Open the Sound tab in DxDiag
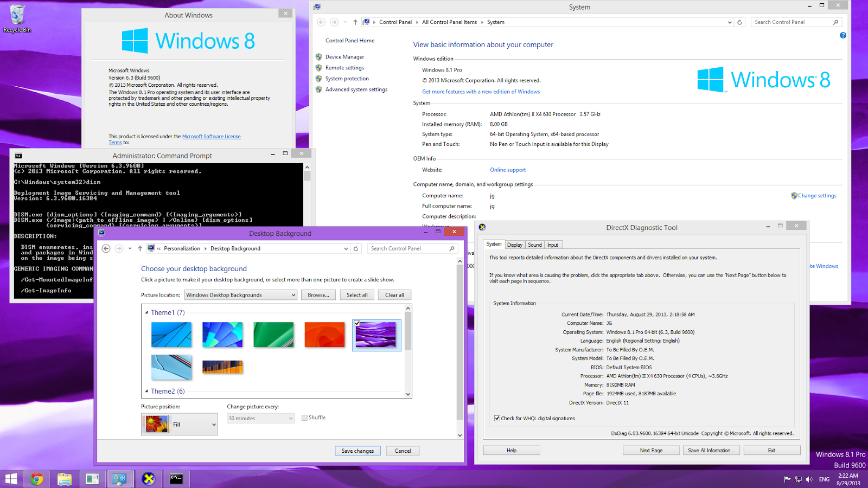This screenshot has width=868, height=488. click(534, 245)
